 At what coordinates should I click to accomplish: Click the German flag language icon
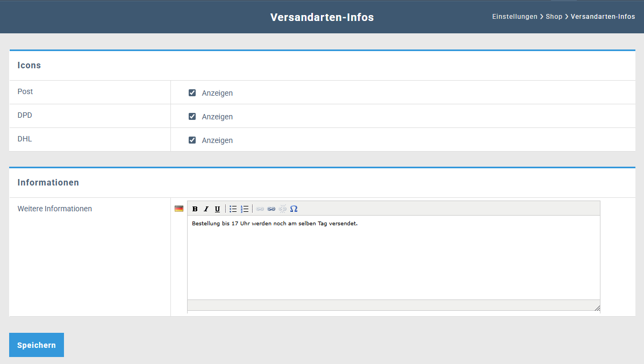click(179, 209)
